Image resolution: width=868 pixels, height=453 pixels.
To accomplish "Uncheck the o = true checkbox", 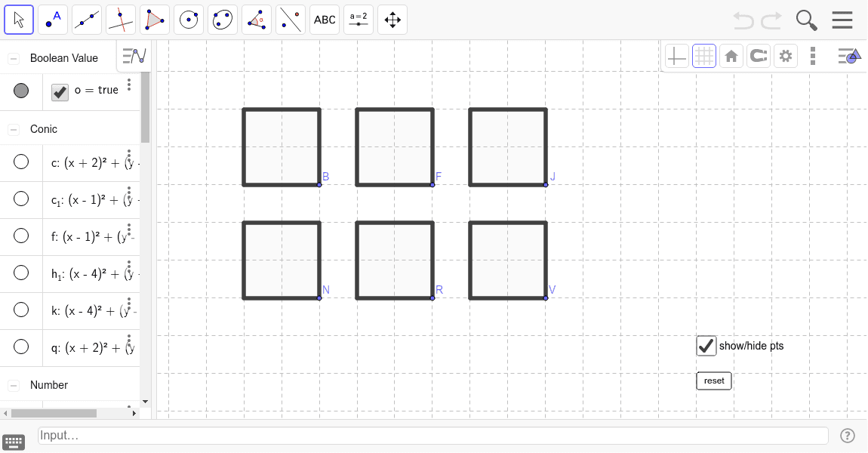I will pos(60,92).
